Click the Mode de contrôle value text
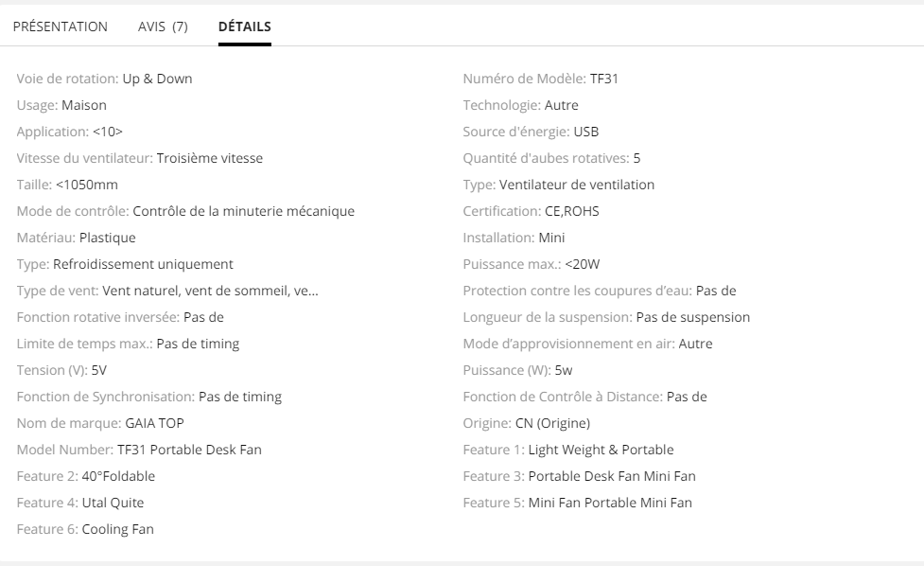Viewport: 924px width, 566px height. (x=243, y=211)
